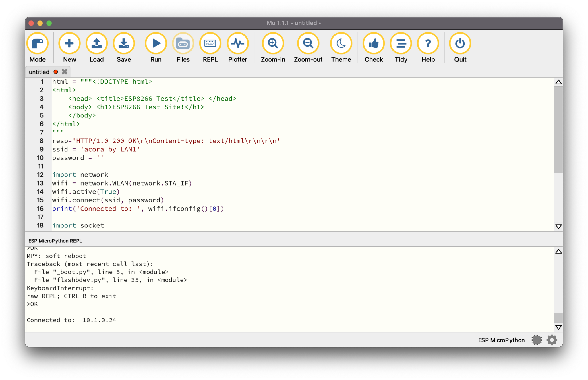Select the untitled tab
Image resolution: width=588 pixels, height=380 pixels.
pyautogui.click(x=39, y=72)
